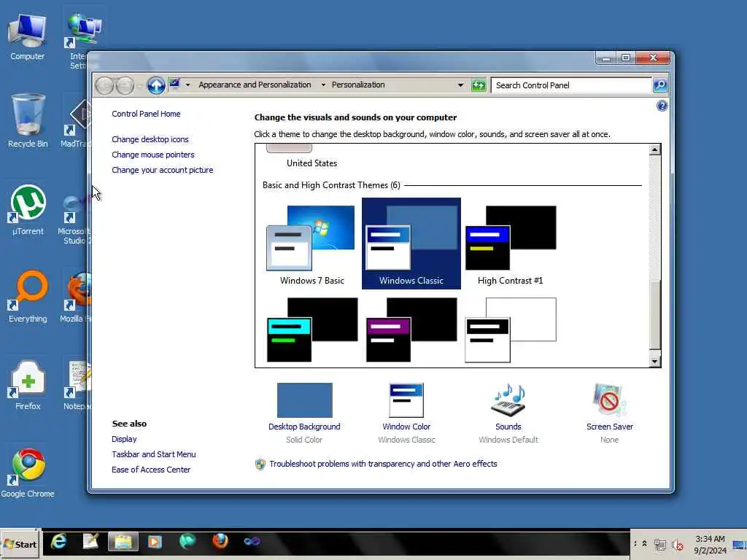This screenshot has width=747, height=560.
Task: Click the Show desktop tray button
Action: tap(740, 544)
